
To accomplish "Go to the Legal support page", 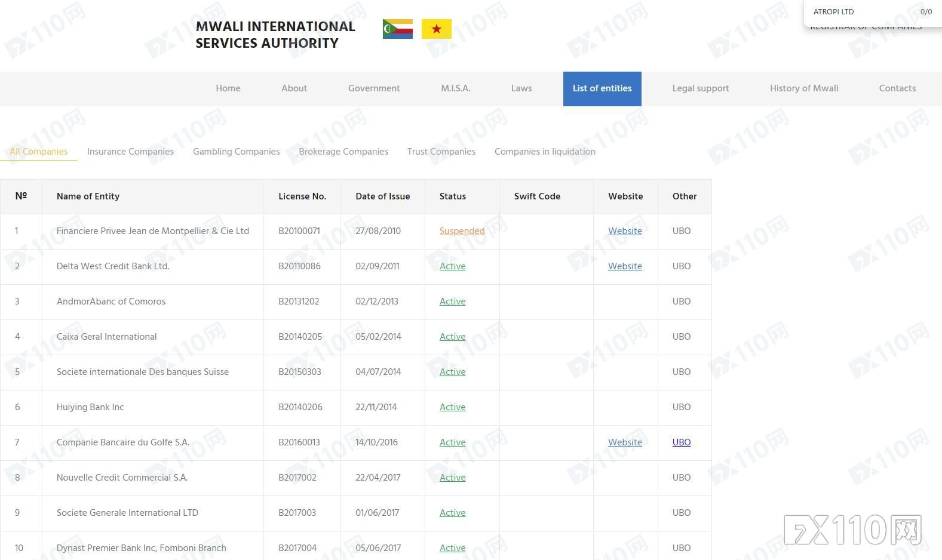I will coord(700,88).
